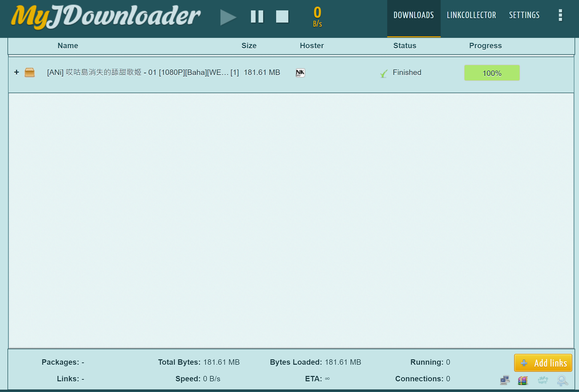This screenshot has height=392, width=579.
Task: Click the green Finished checkmark icon
Action: pyautogui.click(x=384, y=73)
